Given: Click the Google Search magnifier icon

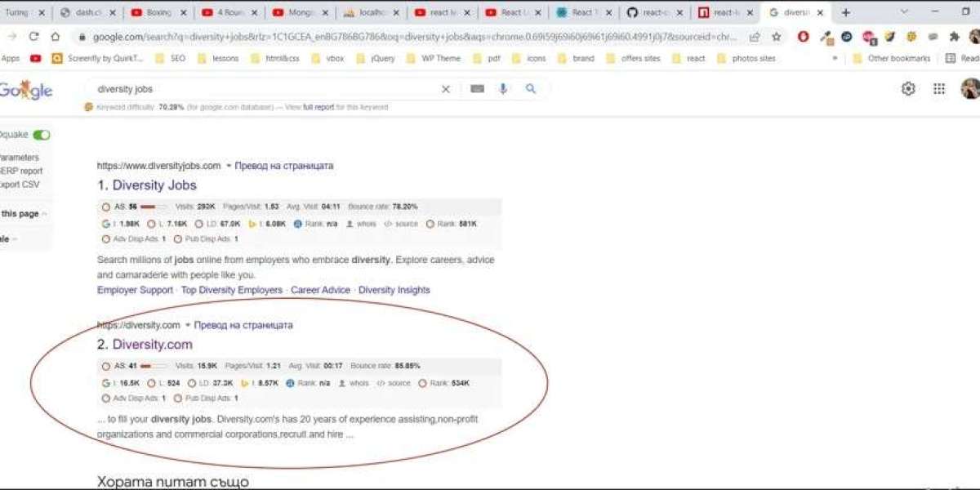Looking at the screenshot, I should coord(531,89).
